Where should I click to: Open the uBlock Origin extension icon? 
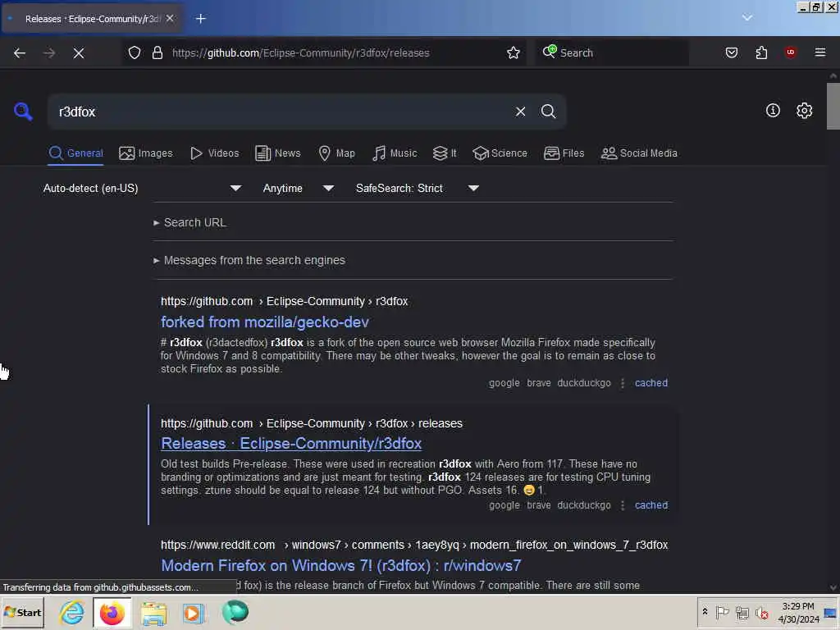coord(790,52)
